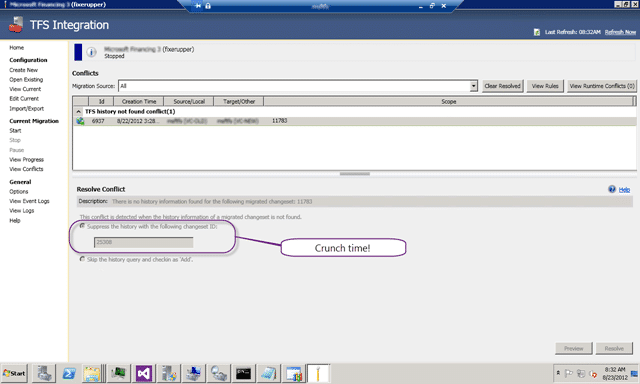Click the pin icon on remote session bar
The image size is (640, 384).
point(198,6)
